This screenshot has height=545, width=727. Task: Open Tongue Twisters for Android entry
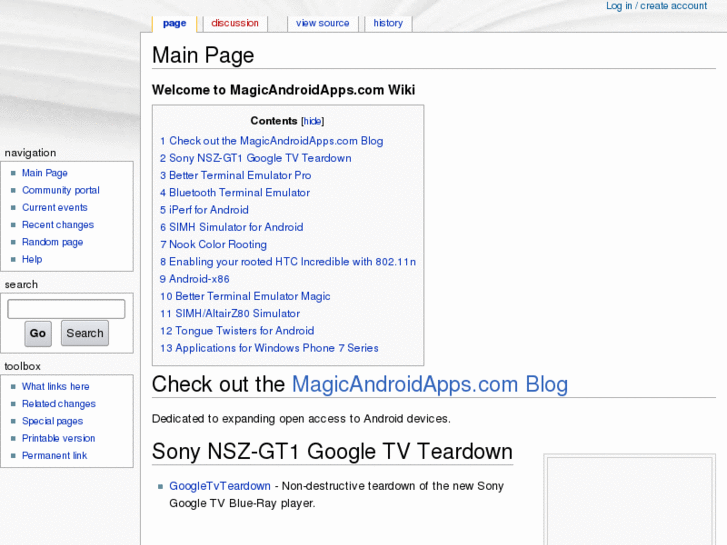pos(237,331)
